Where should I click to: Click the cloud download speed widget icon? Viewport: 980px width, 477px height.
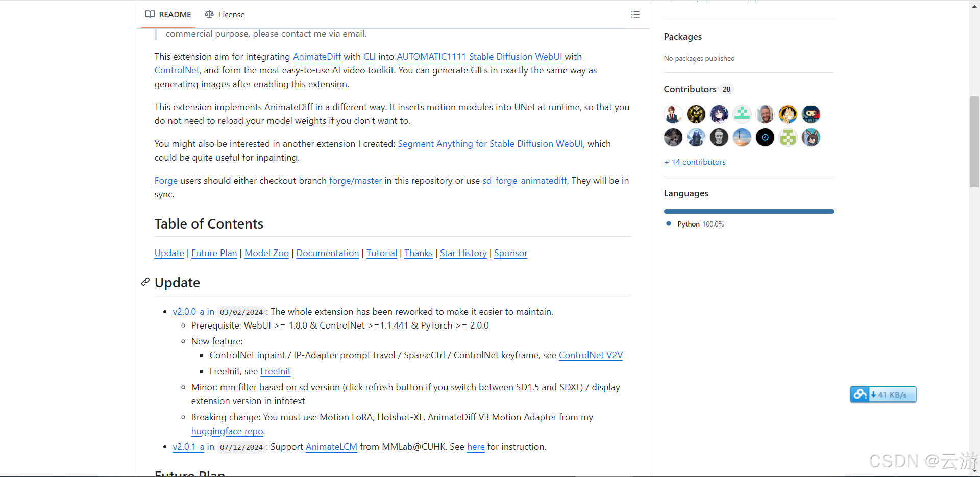[x=860, y=394]
